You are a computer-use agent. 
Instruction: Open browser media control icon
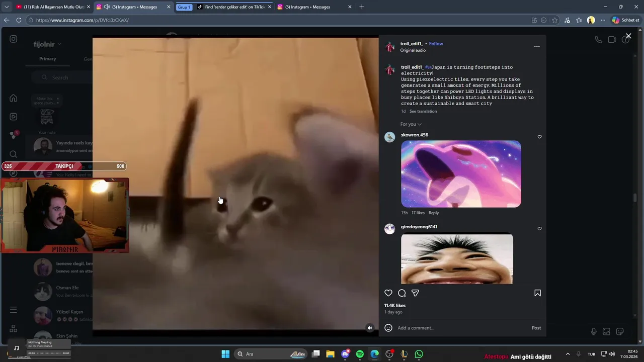[x=568, y=20]
